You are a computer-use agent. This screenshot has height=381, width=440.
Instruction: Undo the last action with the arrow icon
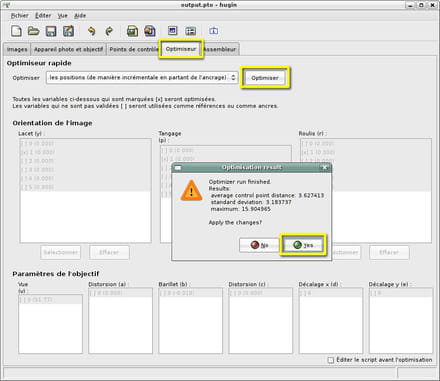coord(91,31)
